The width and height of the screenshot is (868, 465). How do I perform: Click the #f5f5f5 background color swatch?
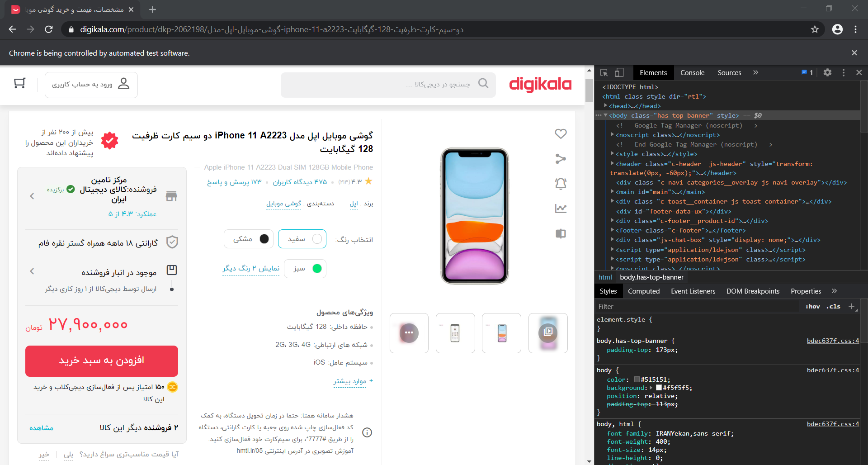coord(659,388)
